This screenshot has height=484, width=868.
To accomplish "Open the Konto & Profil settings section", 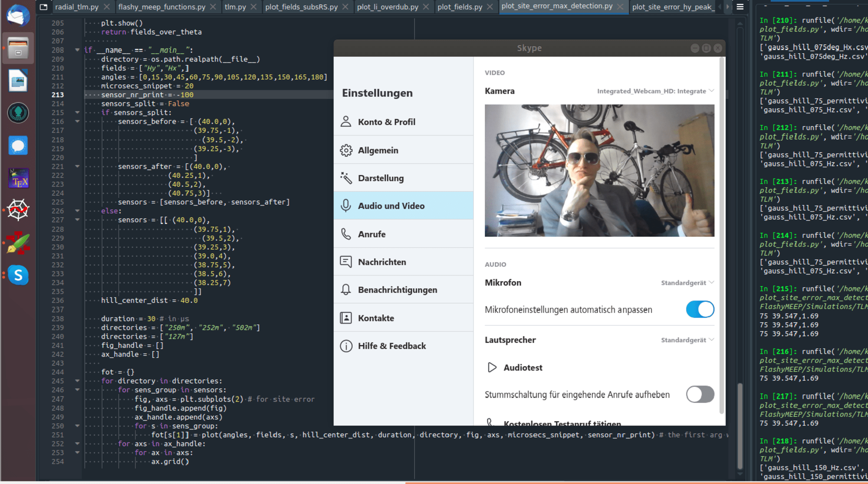I will point(404,122).
